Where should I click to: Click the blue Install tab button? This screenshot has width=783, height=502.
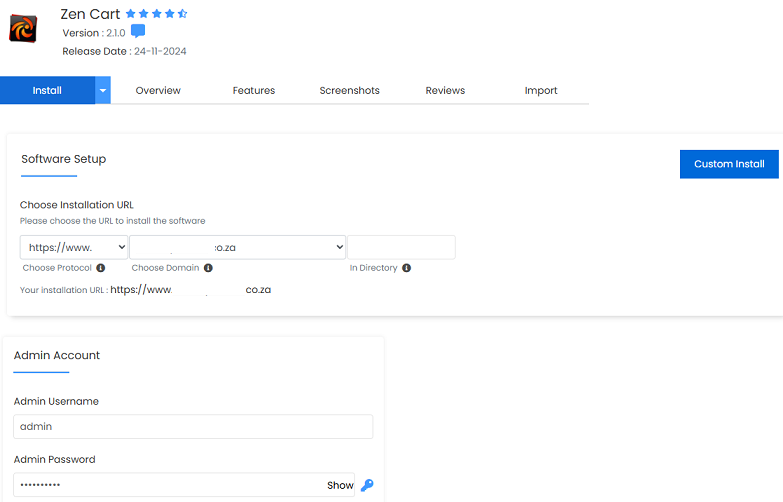click(47, 90)
